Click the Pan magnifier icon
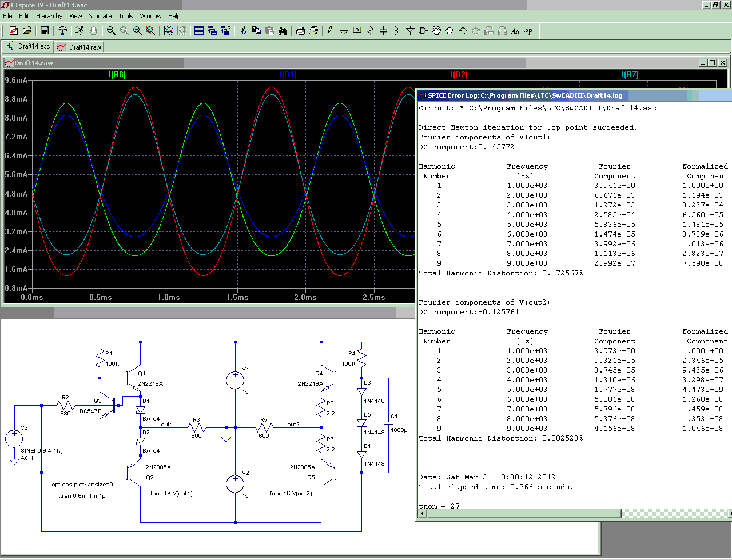Viewport: 732px width, 560px height. pyautogui.click(x=124, y=31)
